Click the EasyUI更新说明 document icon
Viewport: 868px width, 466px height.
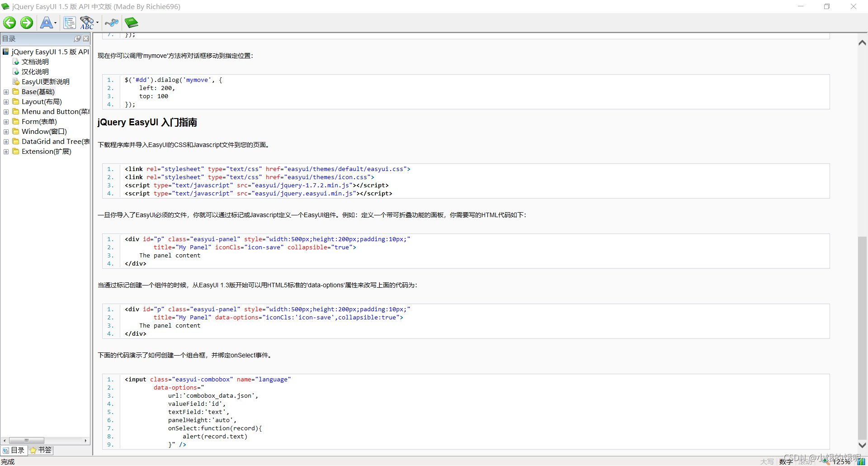(16, 81)
